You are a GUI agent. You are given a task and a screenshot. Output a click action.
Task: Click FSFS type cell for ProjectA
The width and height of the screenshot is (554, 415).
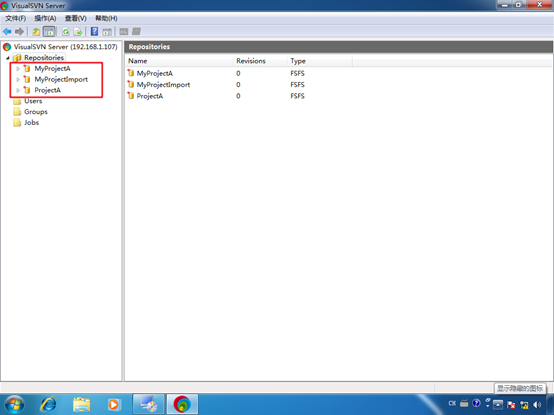297,96
